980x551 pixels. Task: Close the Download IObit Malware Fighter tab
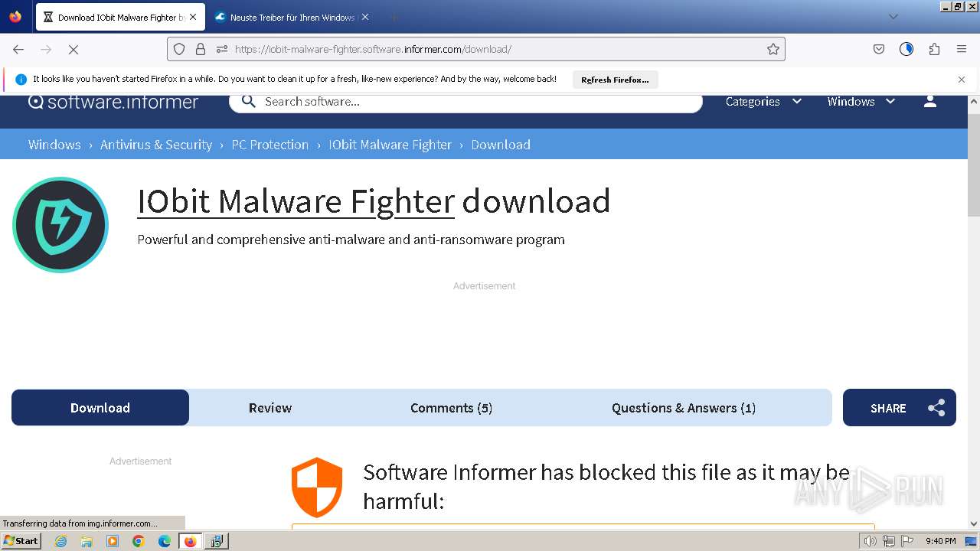[193, 17]
